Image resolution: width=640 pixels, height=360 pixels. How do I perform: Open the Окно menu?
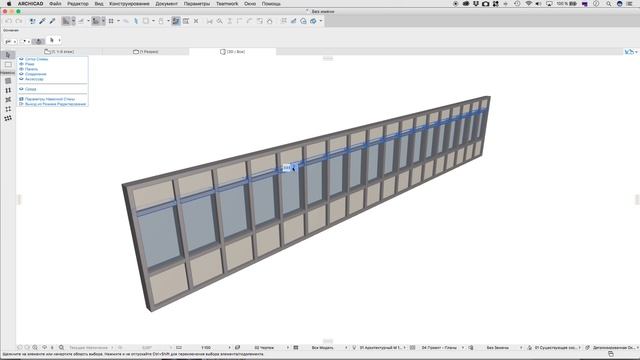tap(250, 4)
